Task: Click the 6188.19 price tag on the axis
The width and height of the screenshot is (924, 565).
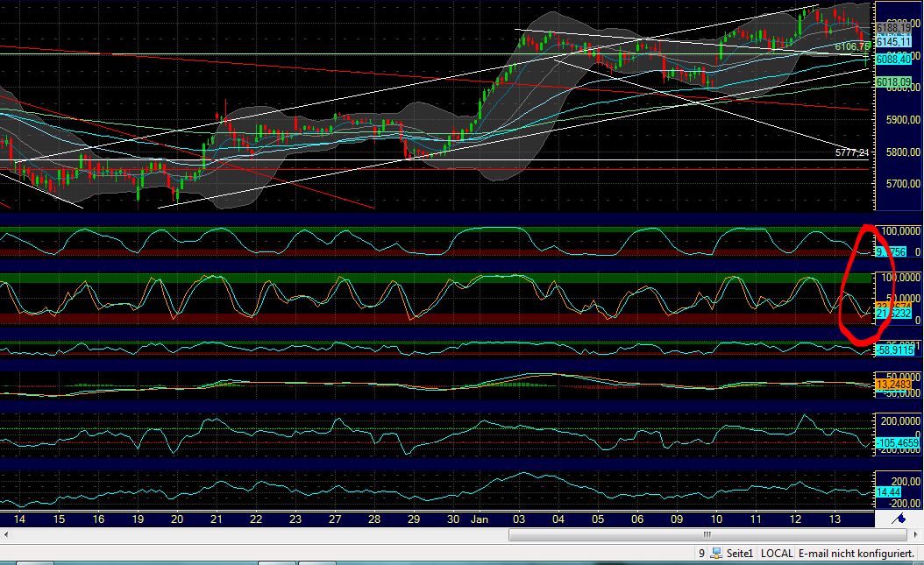Action: tap(892, 26)
